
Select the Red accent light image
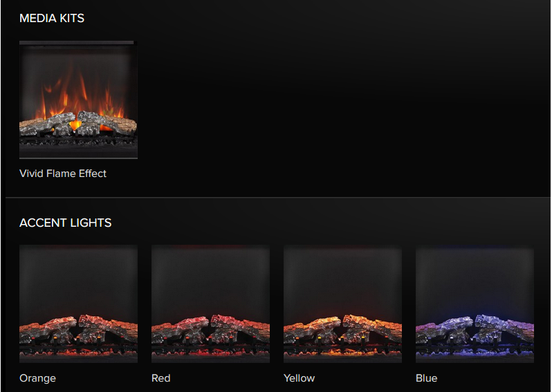coord(210,304)
